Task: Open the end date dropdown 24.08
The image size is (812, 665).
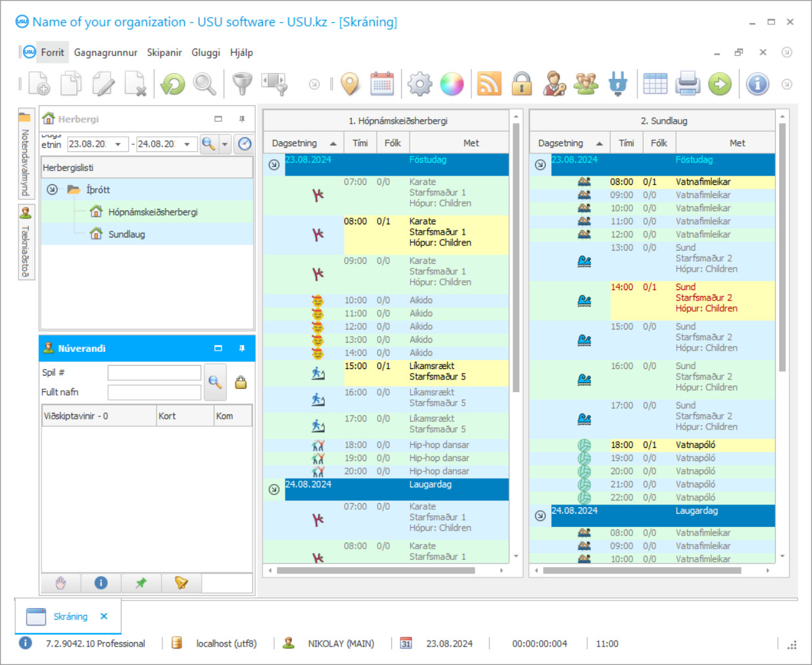Action: (187, 144)
